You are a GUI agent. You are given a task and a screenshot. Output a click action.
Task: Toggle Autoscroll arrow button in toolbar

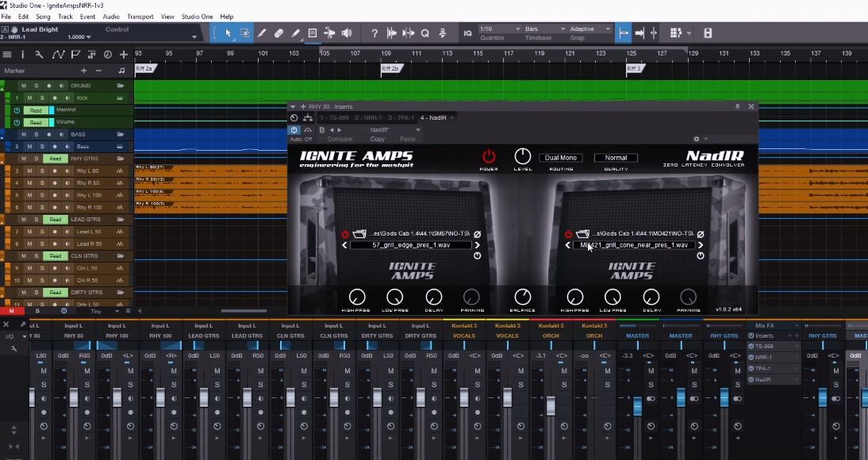[x=639, y=33]
